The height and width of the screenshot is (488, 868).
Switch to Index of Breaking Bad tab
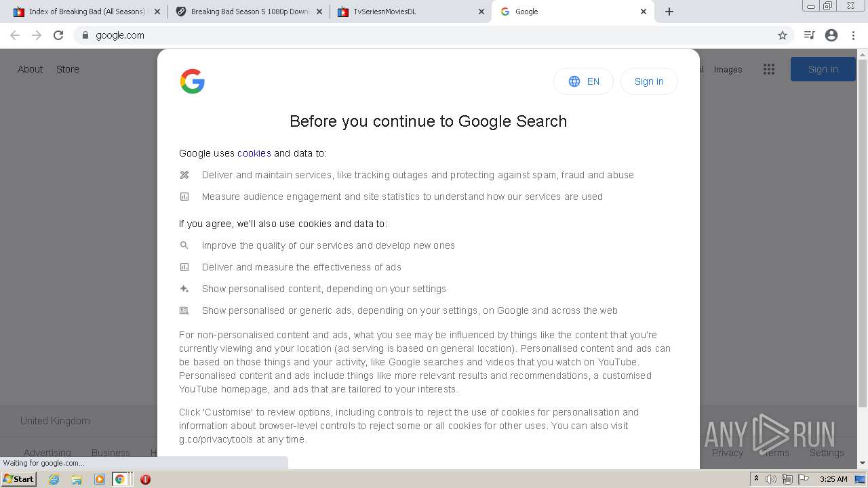pyautogui.click(x=81, y=12)
